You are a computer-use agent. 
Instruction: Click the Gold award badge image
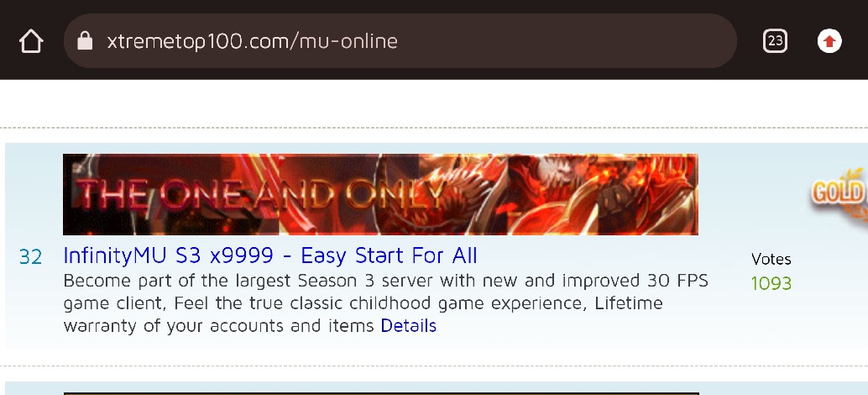click(839, 194)
